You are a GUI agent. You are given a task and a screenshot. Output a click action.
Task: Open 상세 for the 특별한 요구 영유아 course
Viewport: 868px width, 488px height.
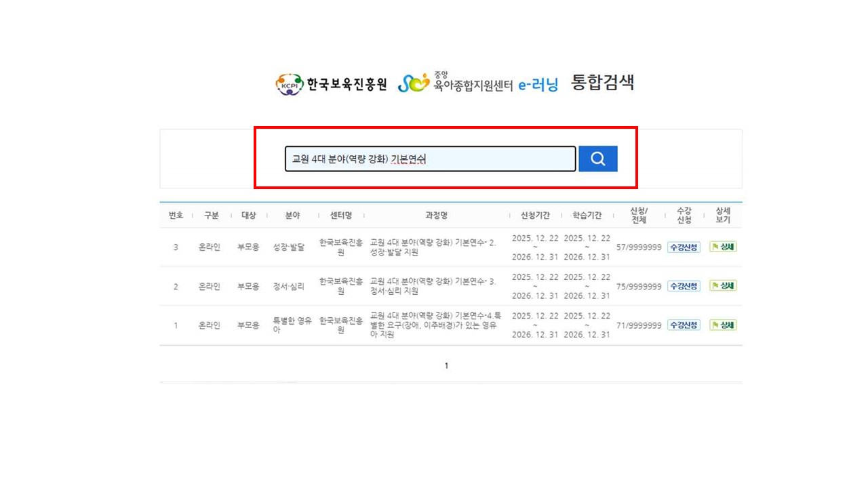[723, 325]
